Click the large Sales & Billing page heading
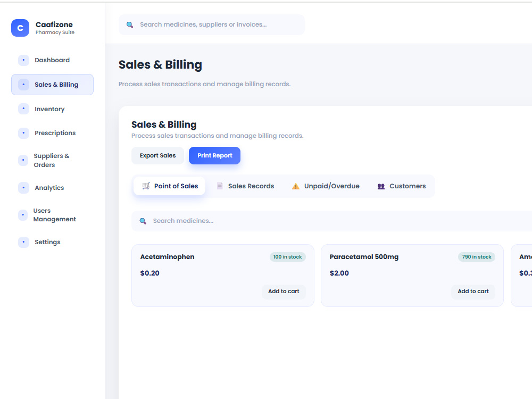 tap(160, 64)
